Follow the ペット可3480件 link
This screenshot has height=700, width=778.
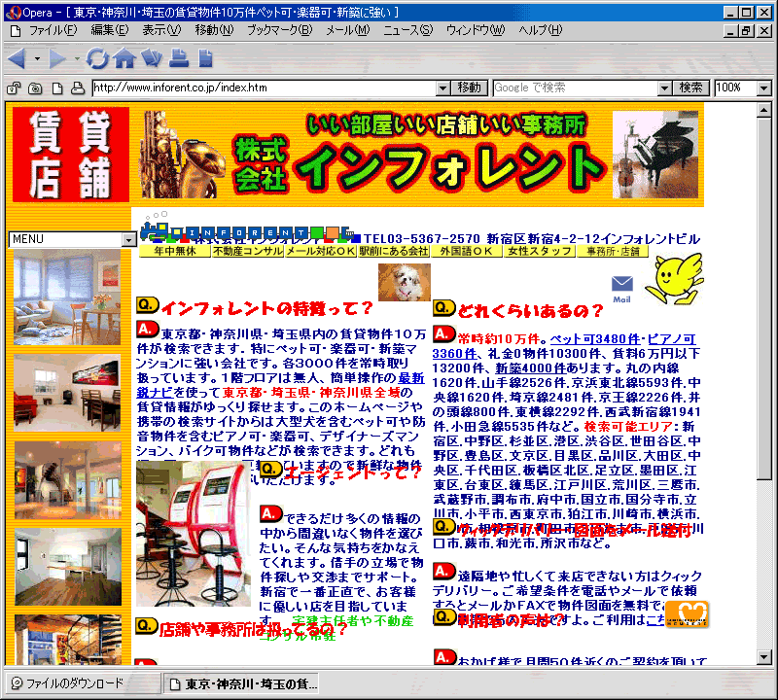pyautogui.click(x=595, y=339)
